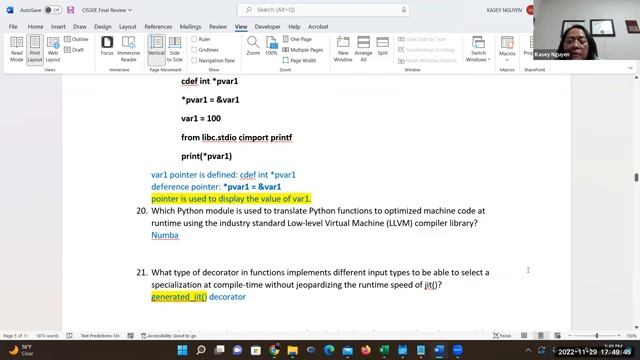Click the zoom out minus button
Image resolution: width=640 pixels, height=360 pixels.
pos(570,336)
